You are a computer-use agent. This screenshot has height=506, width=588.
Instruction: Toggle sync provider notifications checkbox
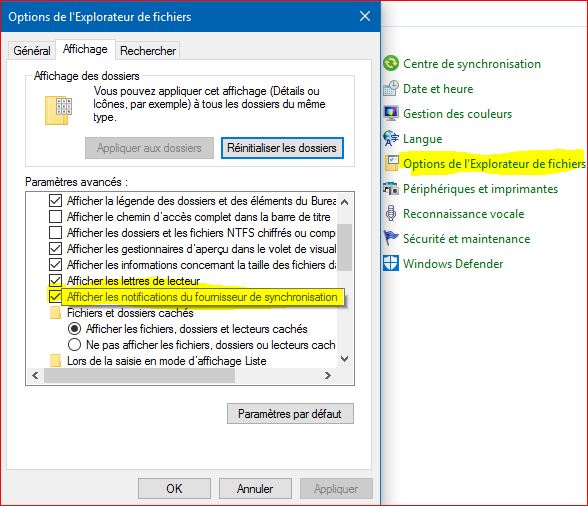coord(56,297)
